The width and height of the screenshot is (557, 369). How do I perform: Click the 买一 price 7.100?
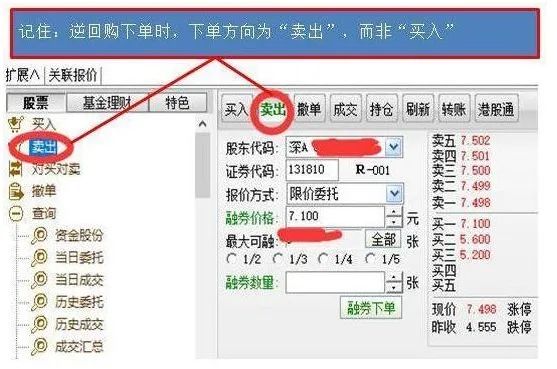click(x=475, y=224)
